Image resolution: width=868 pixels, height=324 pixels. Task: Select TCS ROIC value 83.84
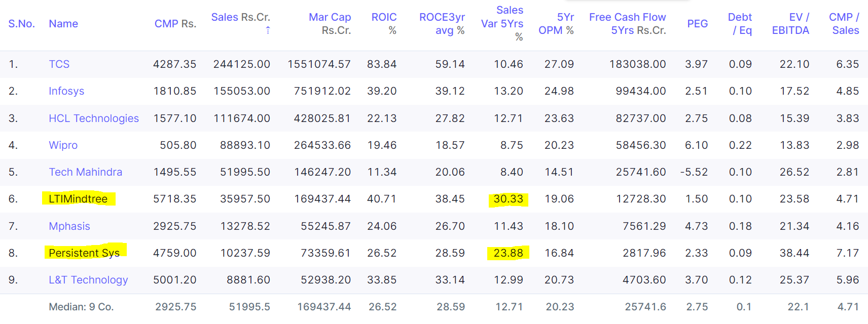click(x=382, y=64)
